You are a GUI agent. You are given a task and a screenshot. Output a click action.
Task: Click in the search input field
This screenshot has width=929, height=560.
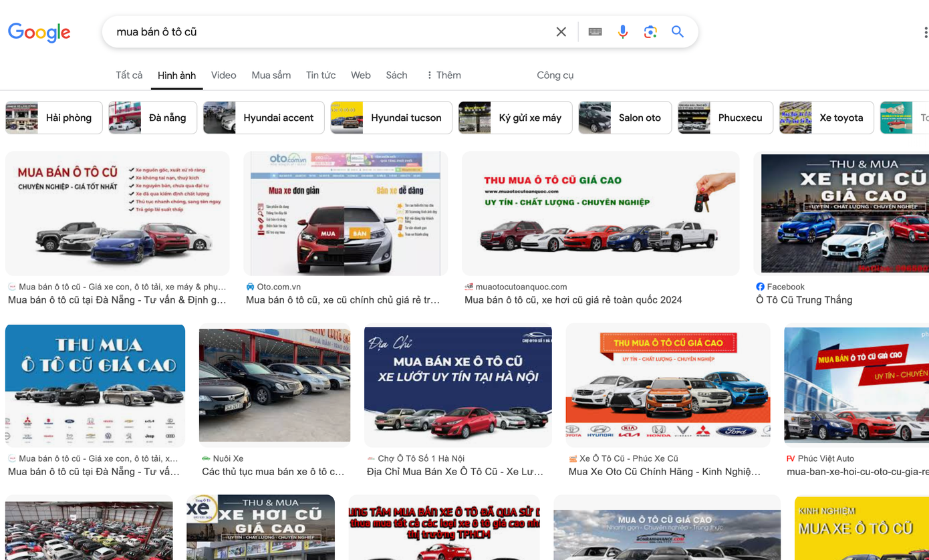(x=327, y=32)
